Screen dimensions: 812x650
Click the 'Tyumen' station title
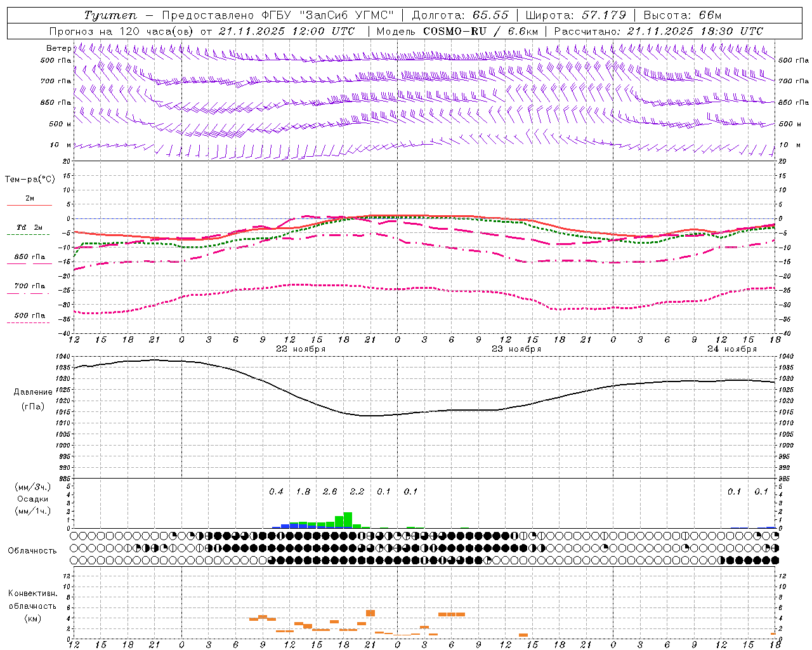click(x=110, y=15)
